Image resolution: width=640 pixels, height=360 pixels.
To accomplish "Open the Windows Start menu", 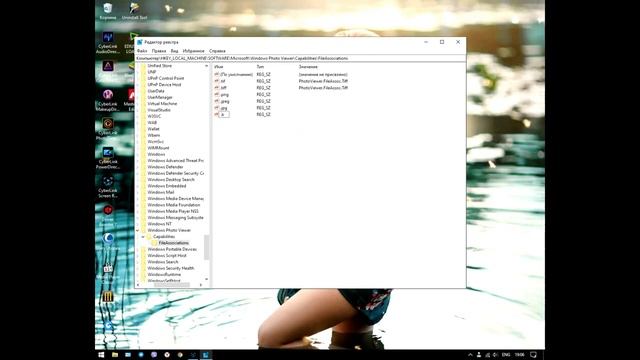I will click(x=101, y=355).
